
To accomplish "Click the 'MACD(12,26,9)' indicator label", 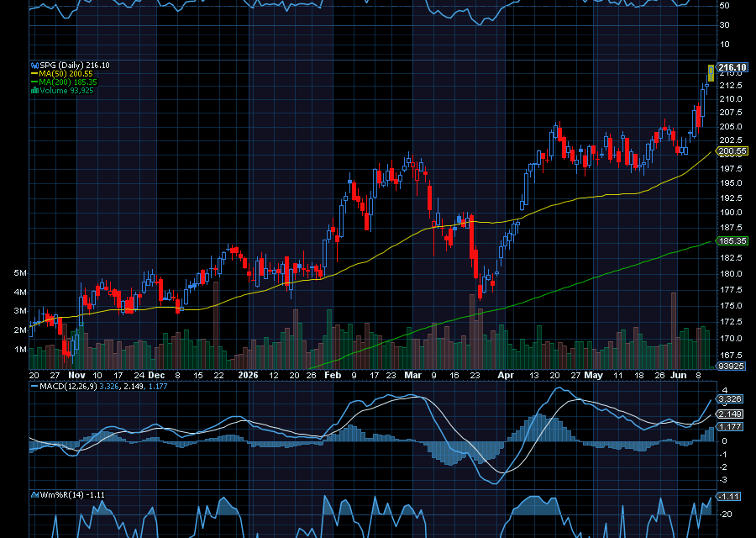I will [x=68, y=386].
